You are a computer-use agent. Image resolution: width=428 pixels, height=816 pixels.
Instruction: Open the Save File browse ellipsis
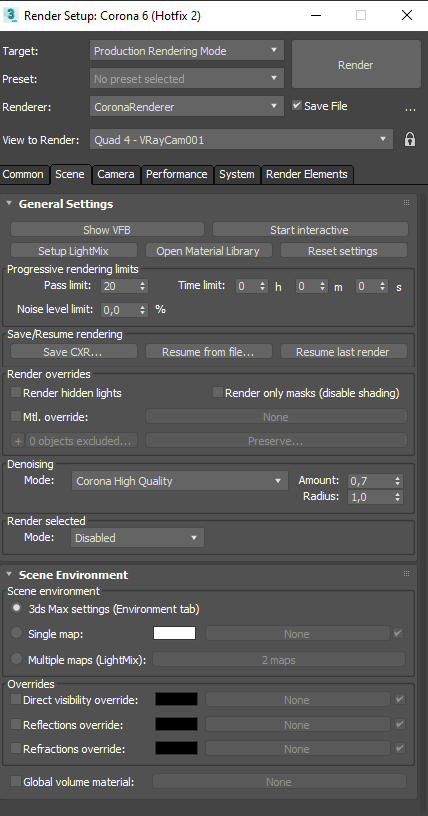pos(410,109)
